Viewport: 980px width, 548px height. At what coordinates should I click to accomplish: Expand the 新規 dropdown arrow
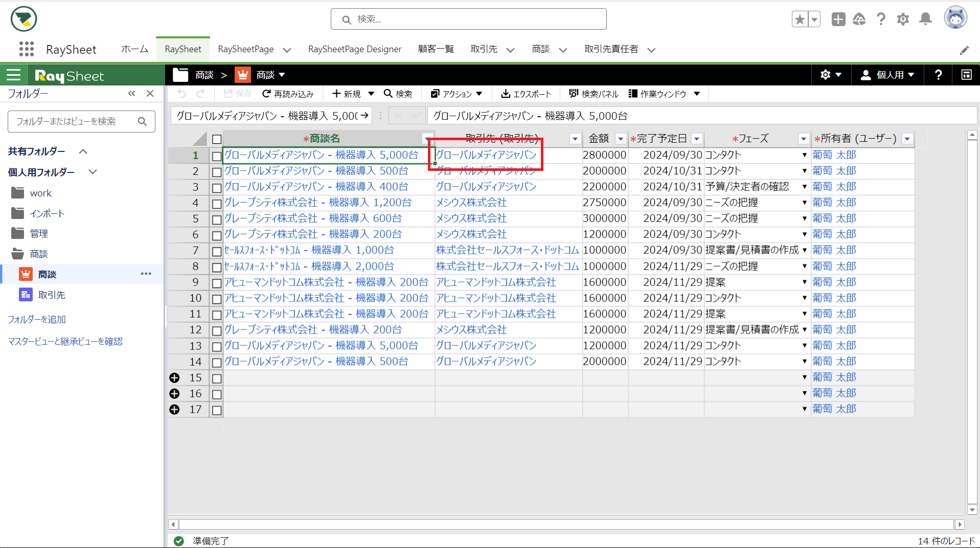pyautogui.click(x=371, y=94)
